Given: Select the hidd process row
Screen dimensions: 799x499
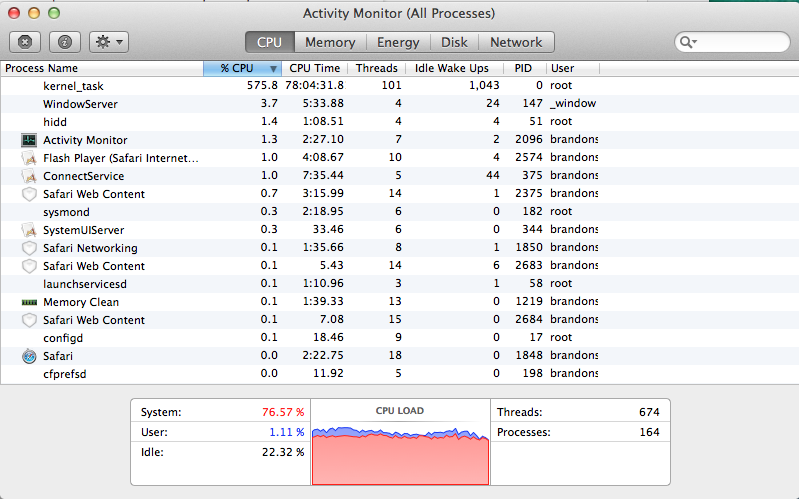Looking at the screenshot, I should 400,122.
